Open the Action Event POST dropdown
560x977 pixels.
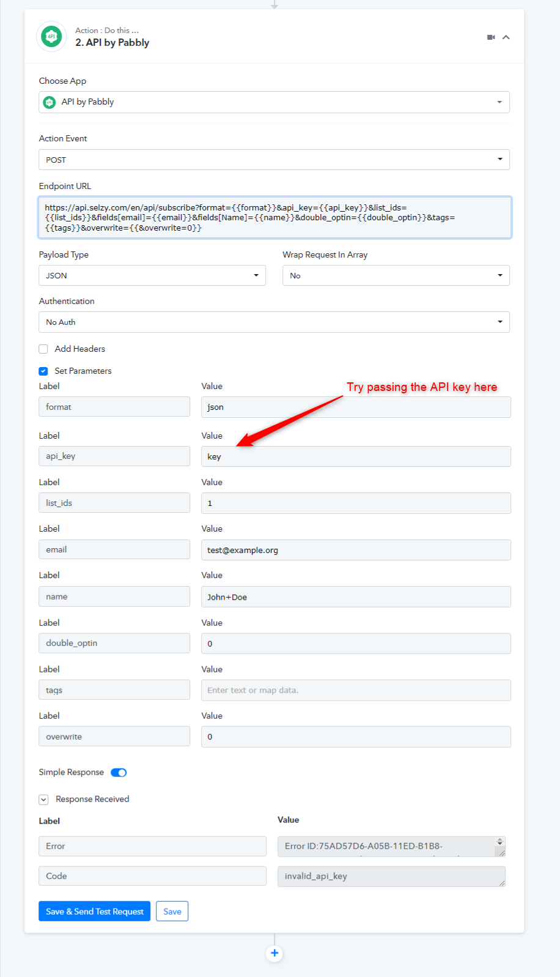pyautogui.click(x=274, y=160)
